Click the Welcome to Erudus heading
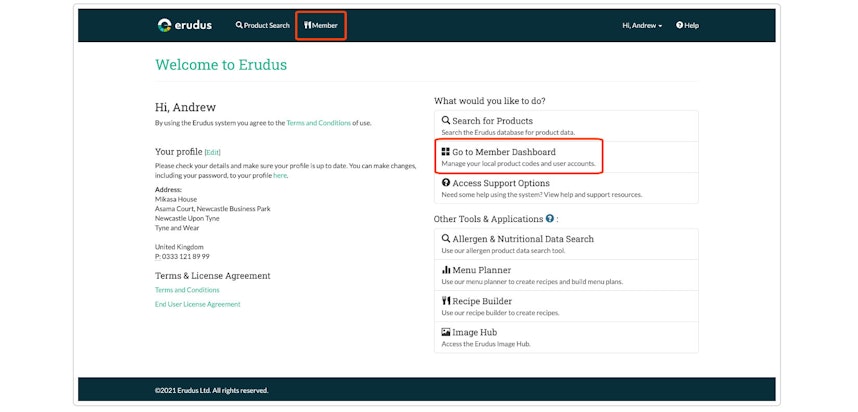Screen dimensions: 858x412 coord(221,65)
